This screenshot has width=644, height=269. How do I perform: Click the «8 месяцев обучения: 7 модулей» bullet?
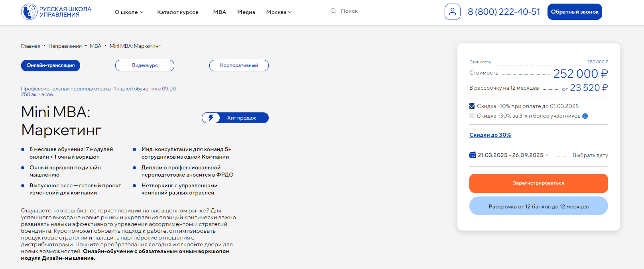(x=71, y=153)
